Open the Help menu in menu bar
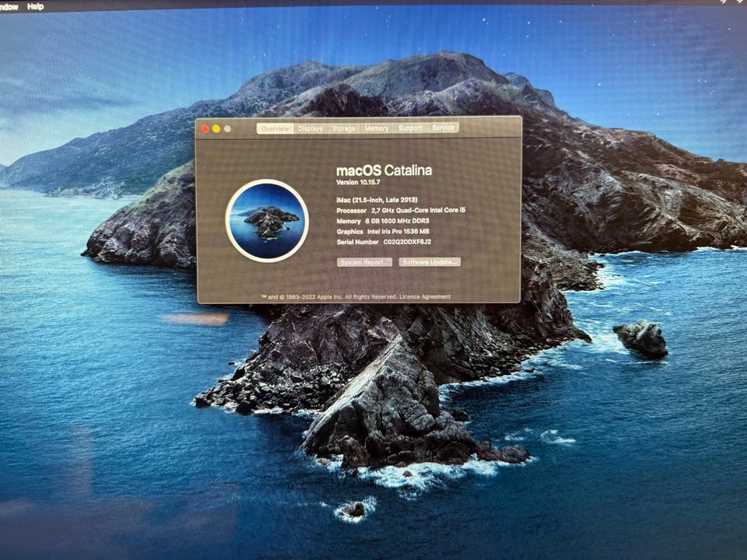 (x=35, y=7)
